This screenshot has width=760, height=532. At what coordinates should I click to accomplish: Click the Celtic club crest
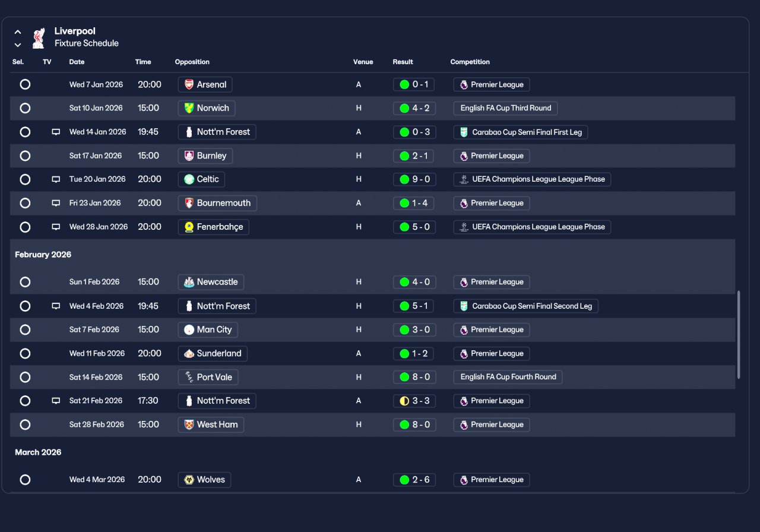(x=189, y=179)
